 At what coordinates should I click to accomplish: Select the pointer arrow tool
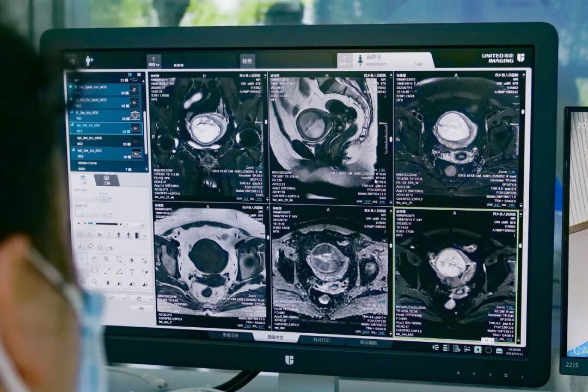[82, 259]
